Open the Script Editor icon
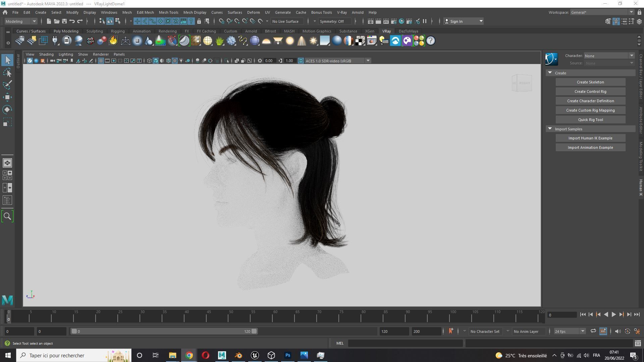Screen dimensions: 644x362 (638, 343)
